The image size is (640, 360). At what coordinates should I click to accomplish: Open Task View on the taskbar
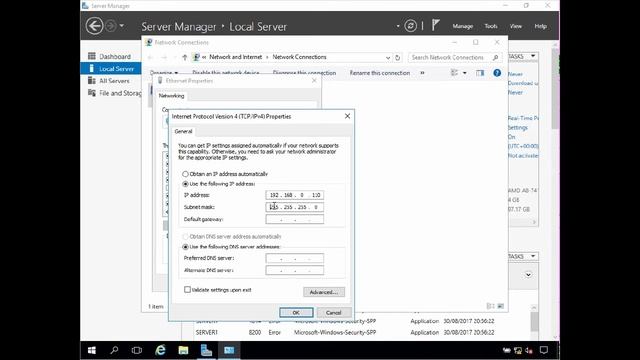point(137,350)
